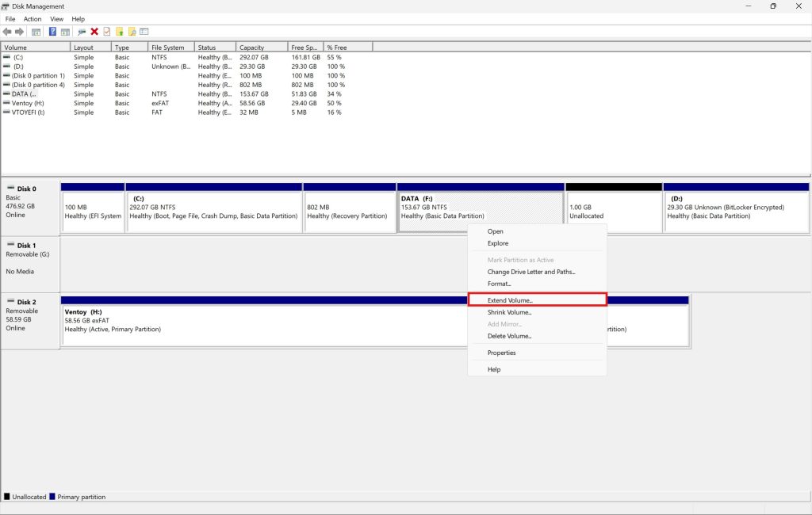
Task: Click the Disk 2 Removable 58.59 GB label
Action: 30,319
